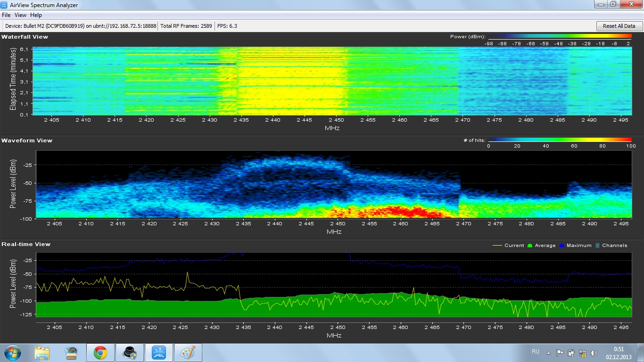This screenshot has width=644, height=362.
Task: Click the '# of hits' color gradient legend
Action: pyautogui.click(x=560, y=140)
